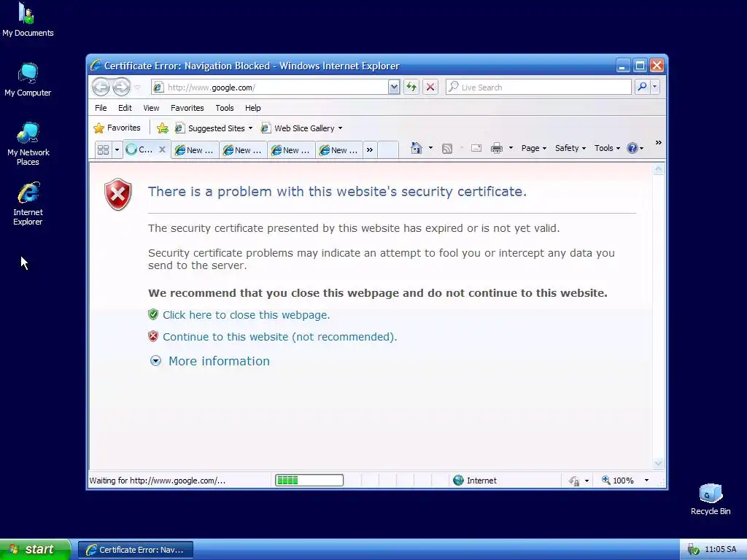Click the Live Search magnifier button
Image resolution: width=747 pixels, height=560 pixels.
[642, 87]
